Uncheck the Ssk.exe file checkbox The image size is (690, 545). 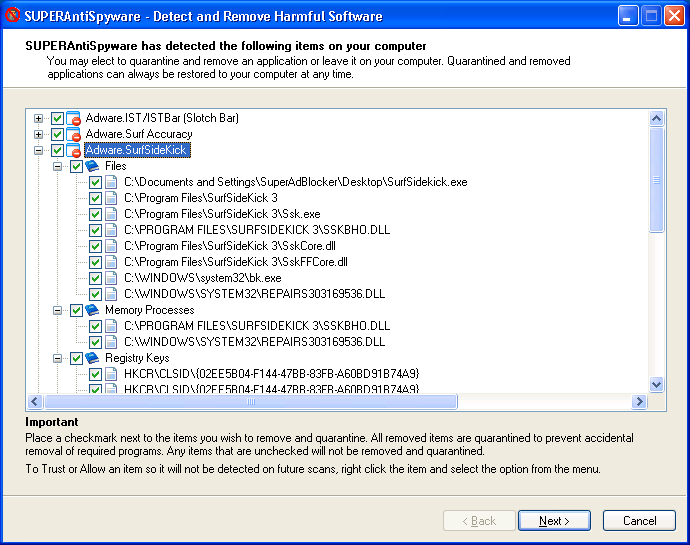(x=95, y=214)
